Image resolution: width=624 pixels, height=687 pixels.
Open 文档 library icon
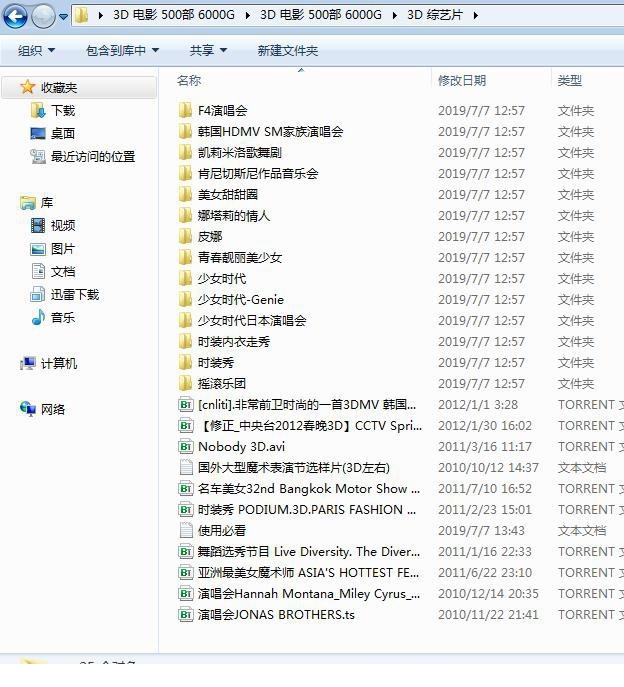pos(38,271)
